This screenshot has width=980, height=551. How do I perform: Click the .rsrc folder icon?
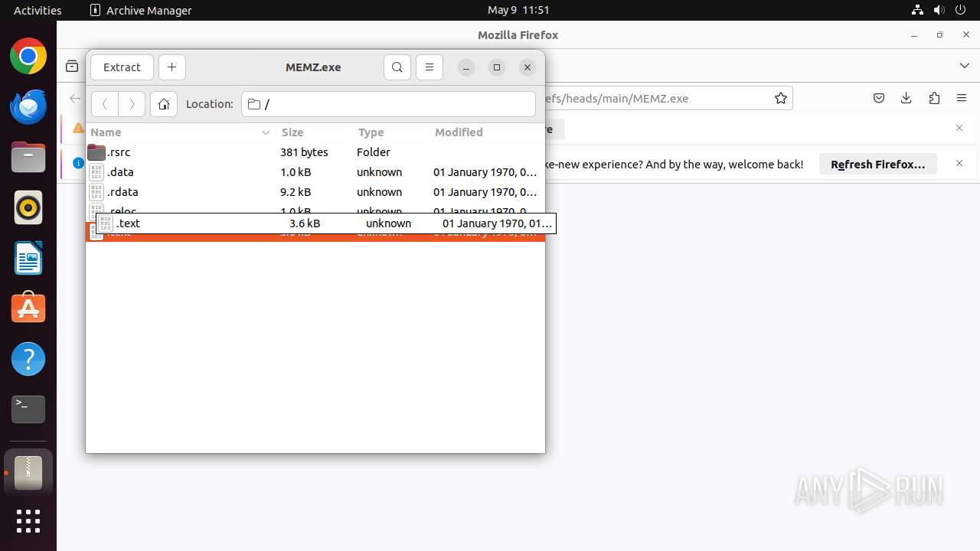click(x=96, y=152)
